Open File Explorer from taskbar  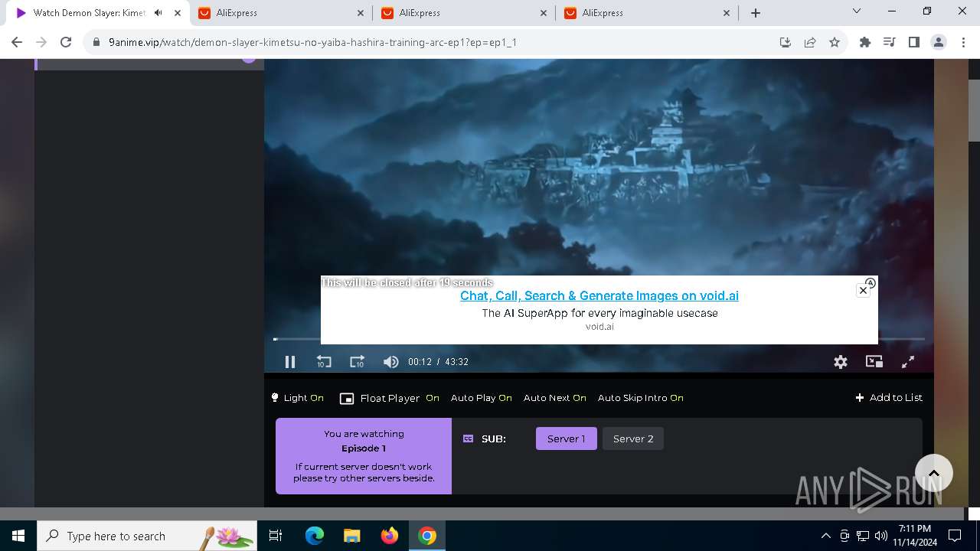(351, 536)
